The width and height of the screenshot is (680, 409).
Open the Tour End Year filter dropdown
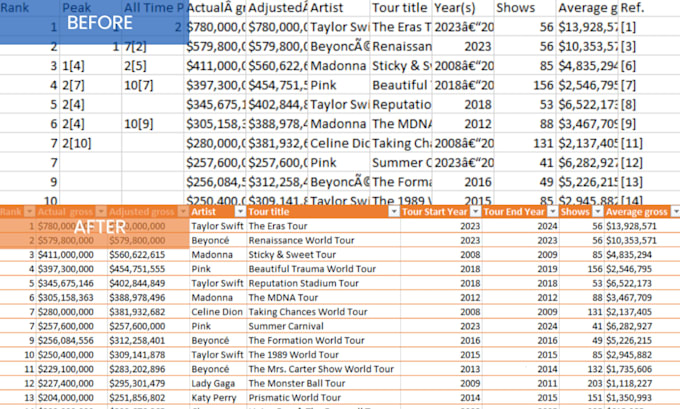coord(552,212)
